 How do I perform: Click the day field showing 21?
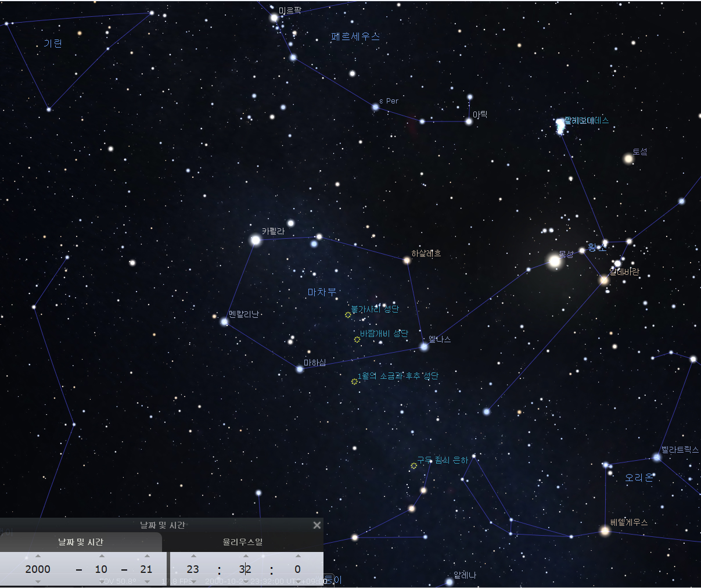[x=146, y=569]
